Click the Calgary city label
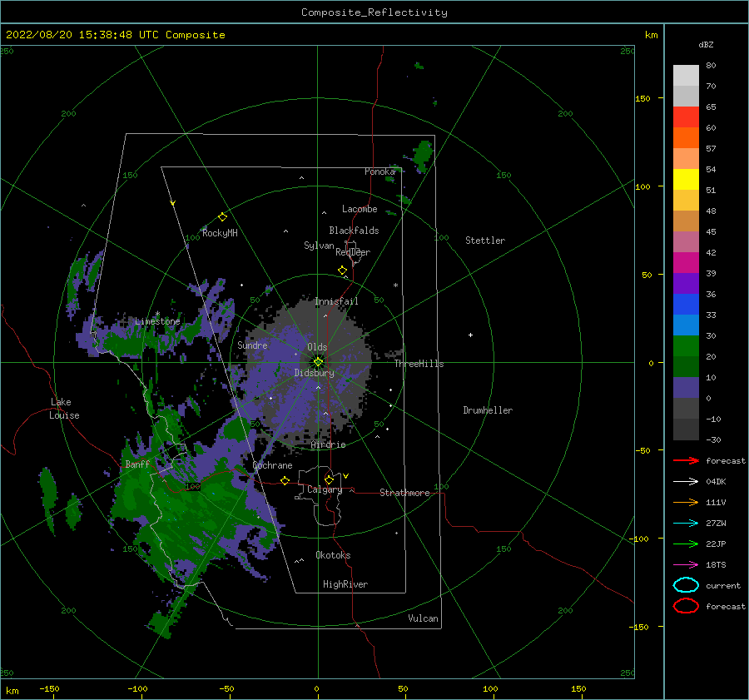749x700 pixels. click(x=325, y=489)
